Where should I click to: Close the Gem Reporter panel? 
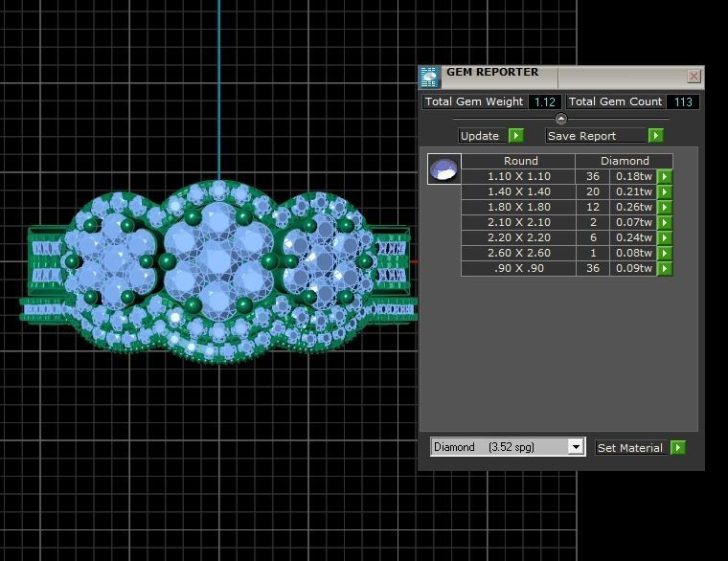click(694, 76)
